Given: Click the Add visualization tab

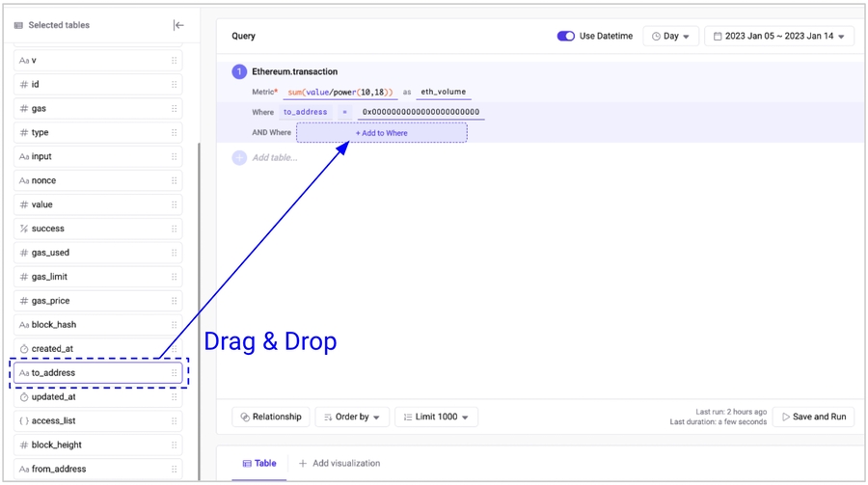Looking at the screenshot, I should tap(339, 464).
